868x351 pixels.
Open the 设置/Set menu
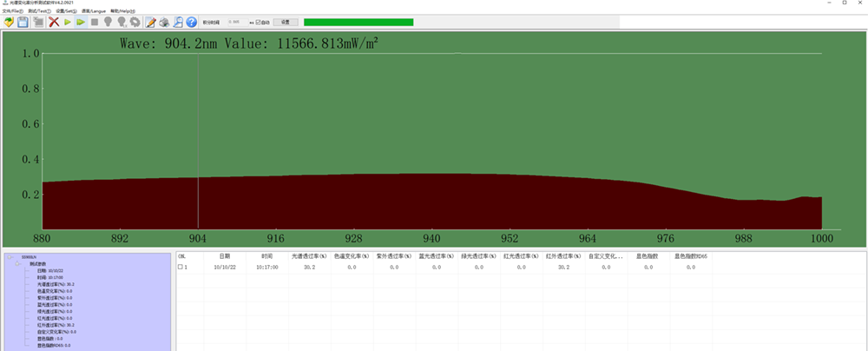[67, 11]
